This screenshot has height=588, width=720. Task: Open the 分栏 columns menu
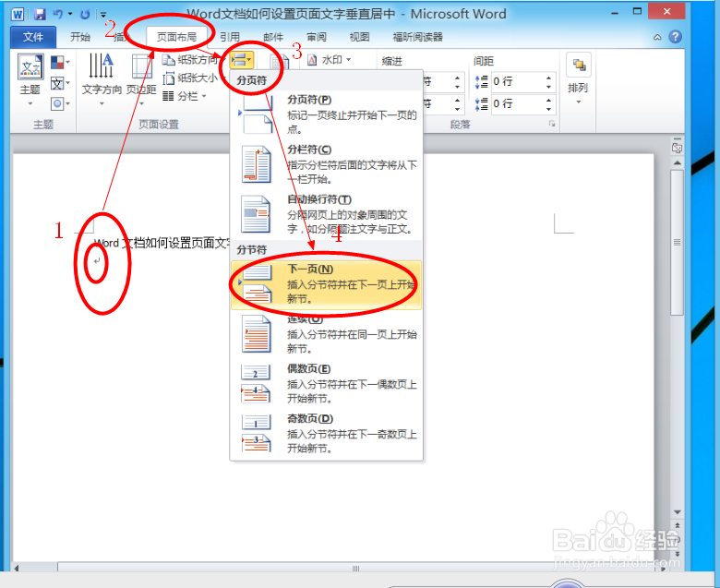(x=185, y=96)
